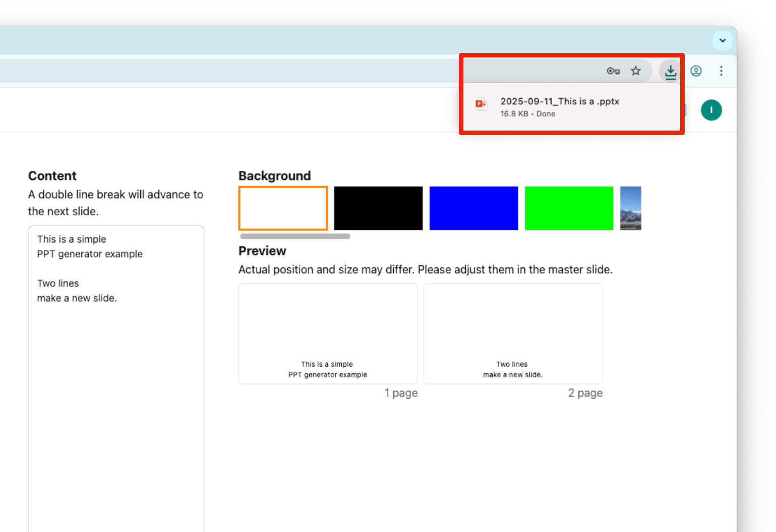Open the password manager key icon
Viewport: 776px width, 532px height.
(x=613, y=71)
